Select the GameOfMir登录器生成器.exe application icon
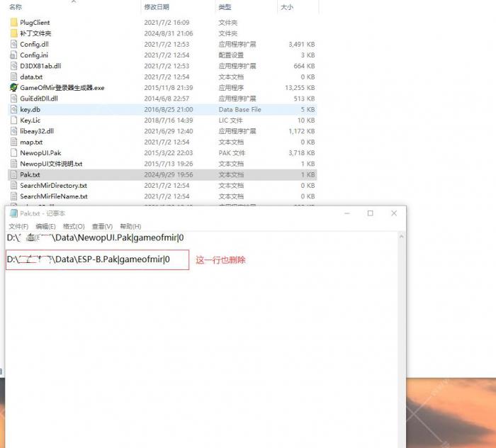Screen dimensions: 496x448 click(13, 88)
